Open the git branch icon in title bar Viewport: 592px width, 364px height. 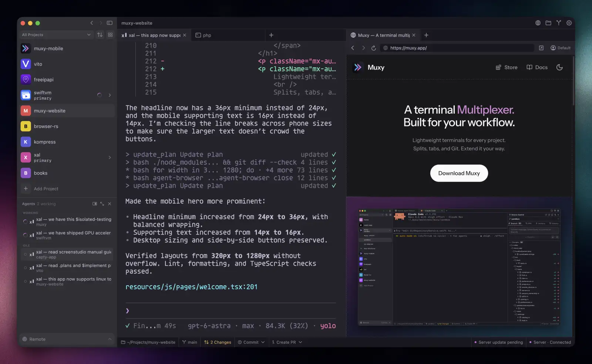tap(559, 23)
